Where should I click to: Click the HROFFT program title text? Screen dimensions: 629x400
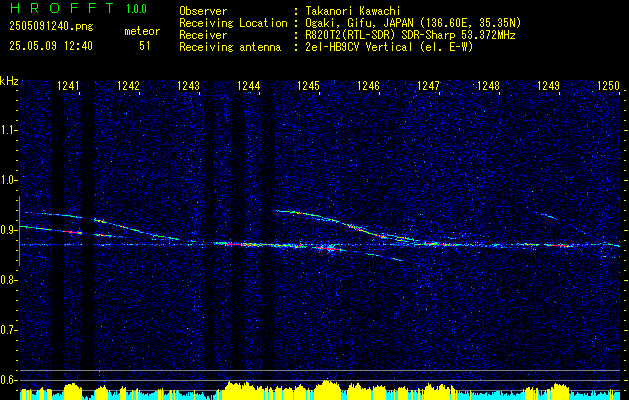coord(62,8)
